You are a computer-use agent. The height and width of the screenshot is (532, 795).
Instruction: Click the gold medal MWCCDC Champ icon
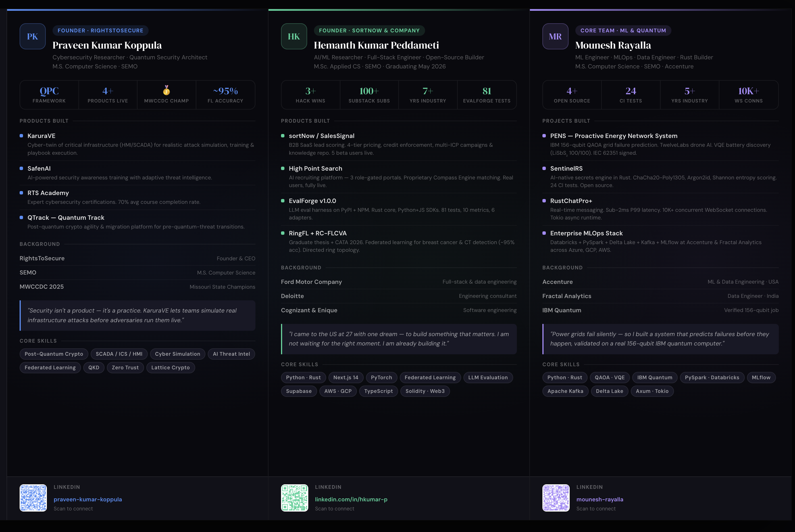pos(167,90)
